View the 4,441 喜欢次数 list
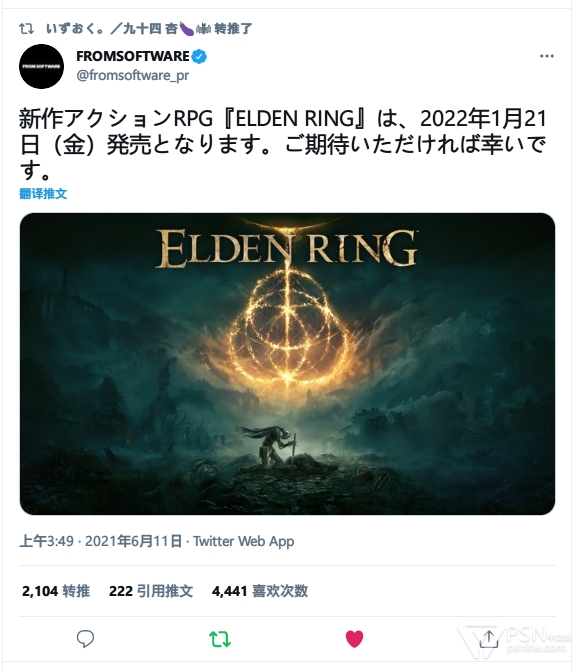 point(260,591)
